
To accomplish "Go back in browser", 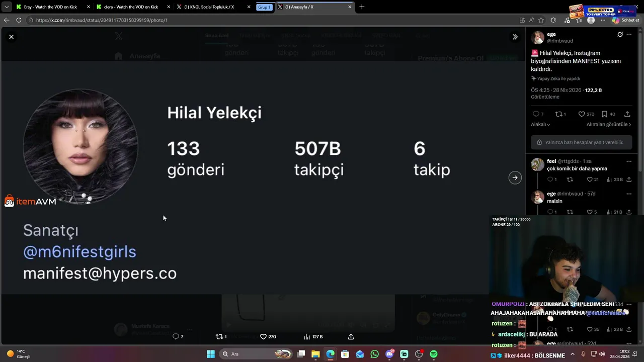I will pos(7,20).
